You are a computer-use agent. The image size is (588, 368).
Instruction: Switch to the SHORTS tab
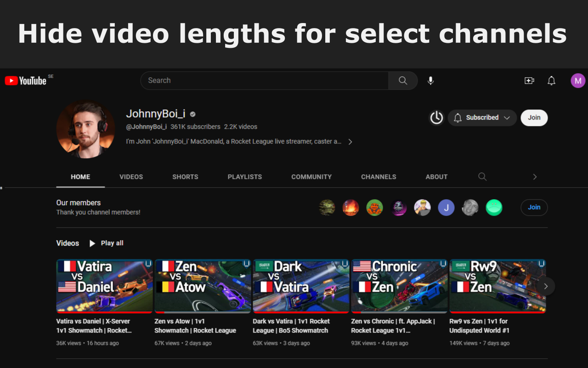[185, 177]
